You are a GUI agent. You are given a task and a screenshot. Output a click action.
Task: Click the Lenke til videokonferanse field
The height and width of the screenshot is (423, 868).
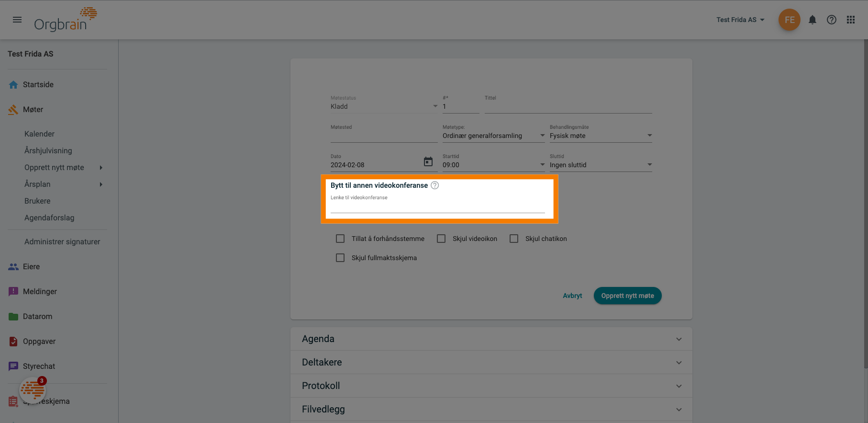pyautogui.click(x=437, y=207)
